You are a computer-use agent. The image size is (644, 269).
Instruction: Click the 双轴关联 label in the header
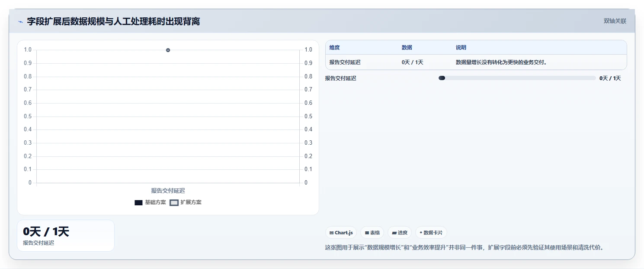tap(615, 21)
